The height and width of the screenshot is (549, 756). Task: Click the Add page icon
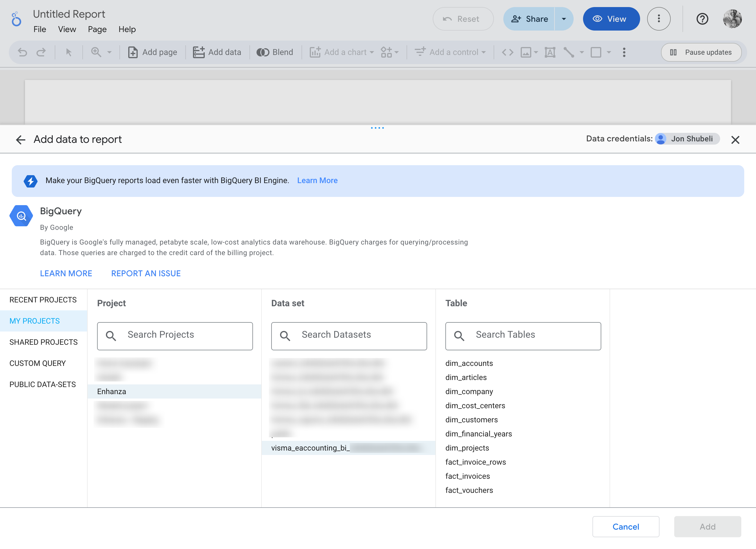point(133,52)
